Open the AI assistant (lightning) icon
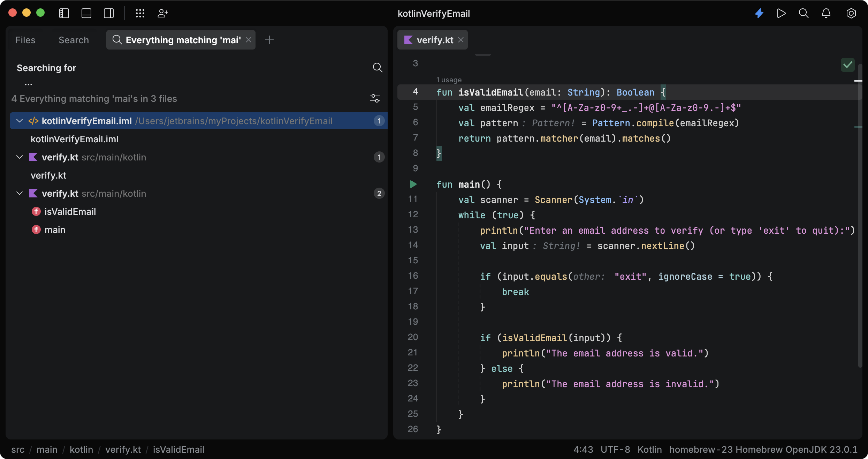Image resolution: width=868 pixels, height=459 pixels. (x=759, y=13)
